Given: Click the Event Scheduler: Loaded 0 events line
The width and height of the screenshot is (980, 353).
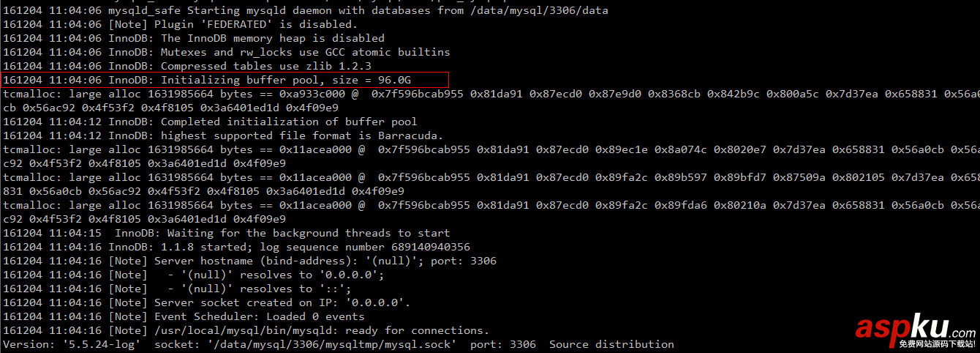Looking at the screenshot, I should pos(259,316).
